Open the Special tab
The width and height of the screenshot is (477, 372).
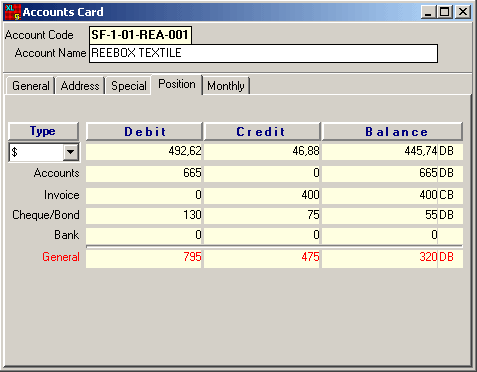129,86
